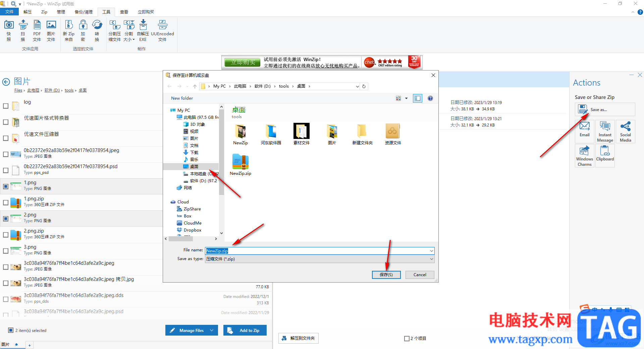
Task: Collapse the WinZip ribbon chevron
Action: coord(633,12)
